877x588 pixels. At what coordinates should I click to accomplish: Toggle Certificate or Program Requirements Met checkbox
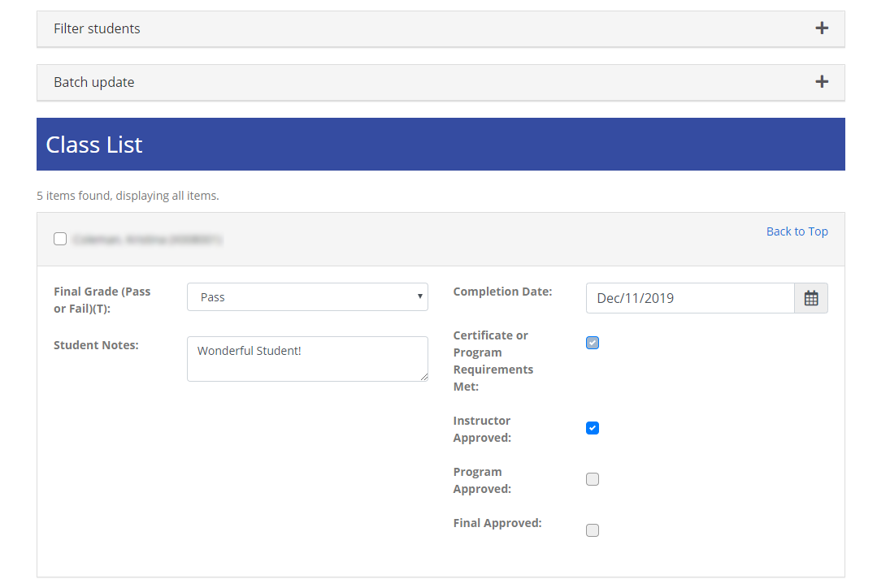[593, 343]
